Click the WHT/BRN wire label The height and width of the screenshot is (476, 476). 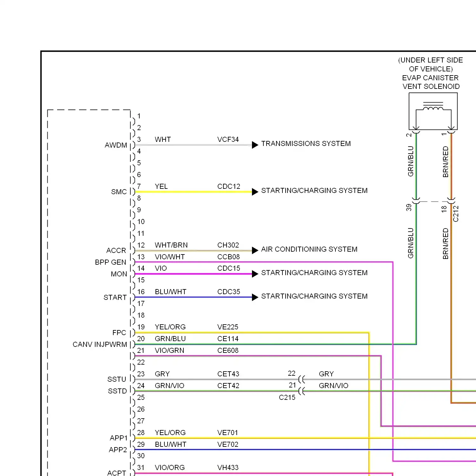(171, 245)
